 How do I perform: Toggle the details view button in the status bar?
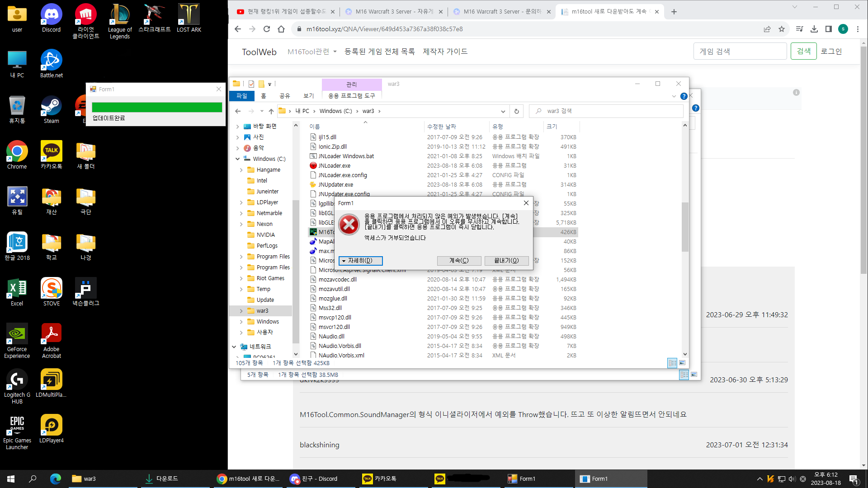pyautogui.click(x=672, y=363)
